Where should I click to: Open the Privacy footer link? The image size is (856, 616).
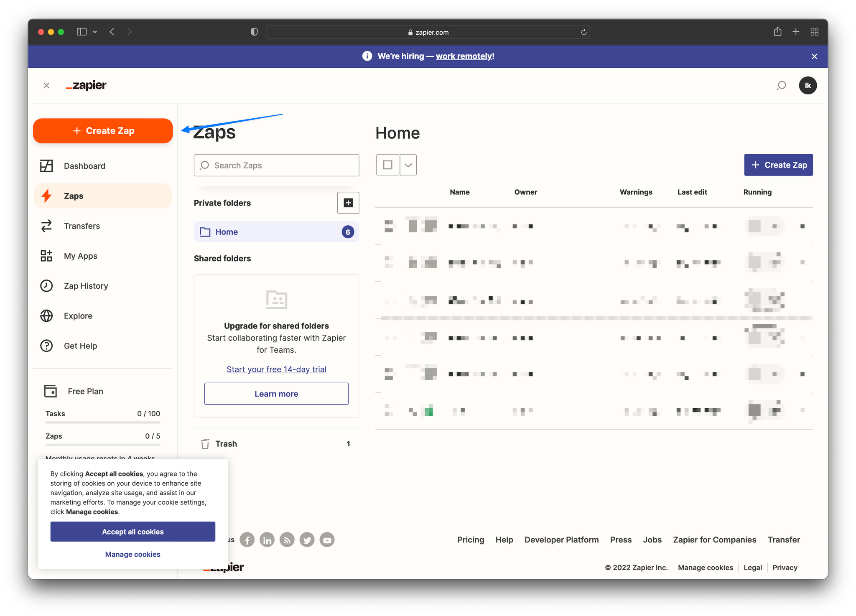pyautogui.click(x=785, y=568)
